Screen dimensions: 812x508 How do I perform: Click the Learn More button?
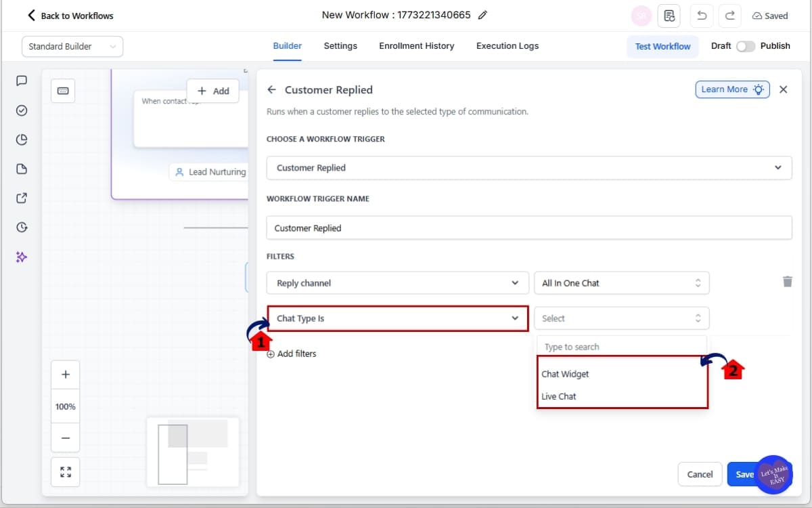[x=732, y=89]
